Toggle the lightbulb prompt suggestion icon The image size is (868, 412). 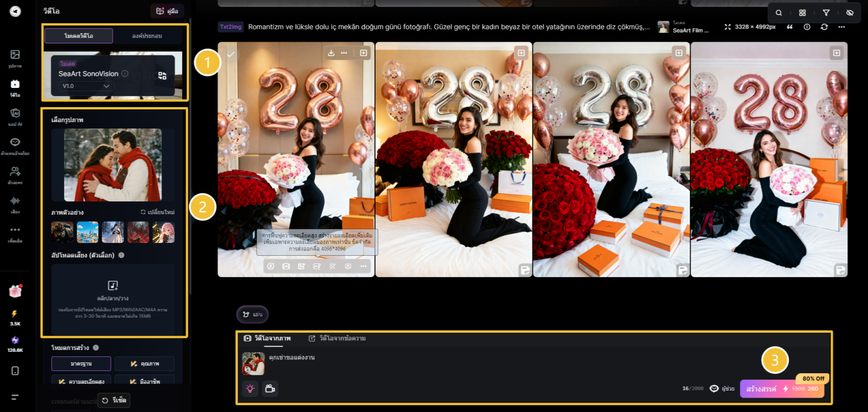(250, 388)
